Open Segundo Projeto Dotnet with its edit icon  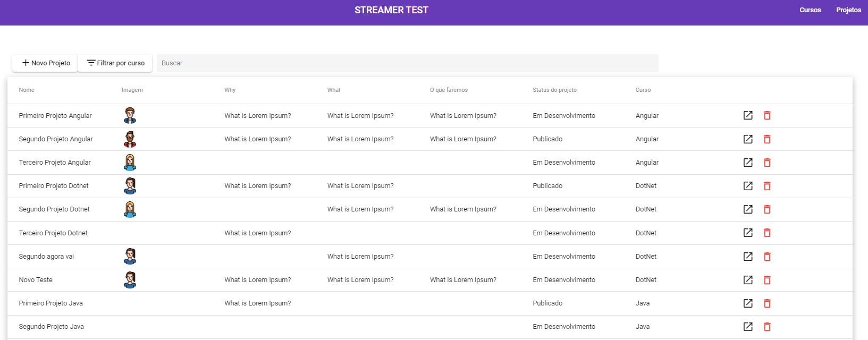[x=748, y=209]
